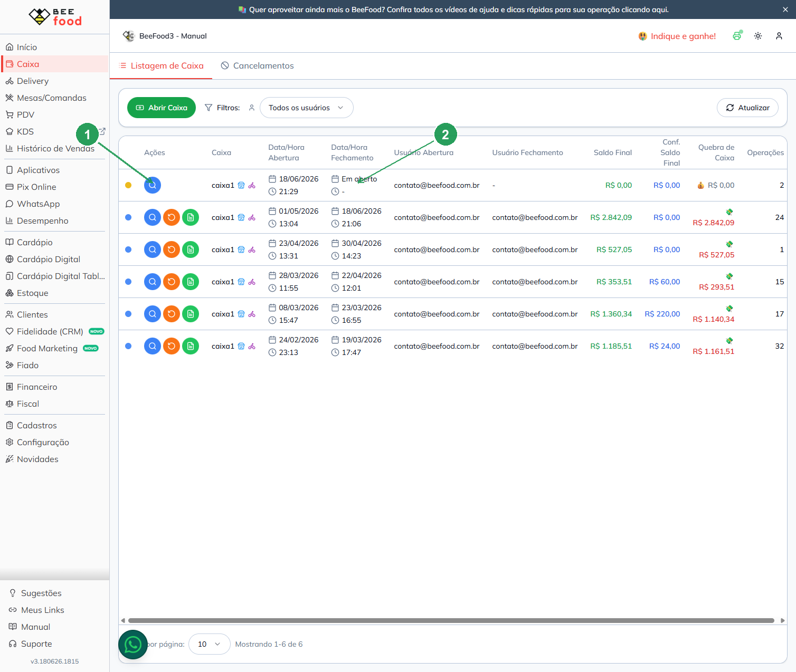The width and height of the screenshot is (796, 672).
Task: View details of caixa opened 01/05/2026
Action: click(153, 217)
